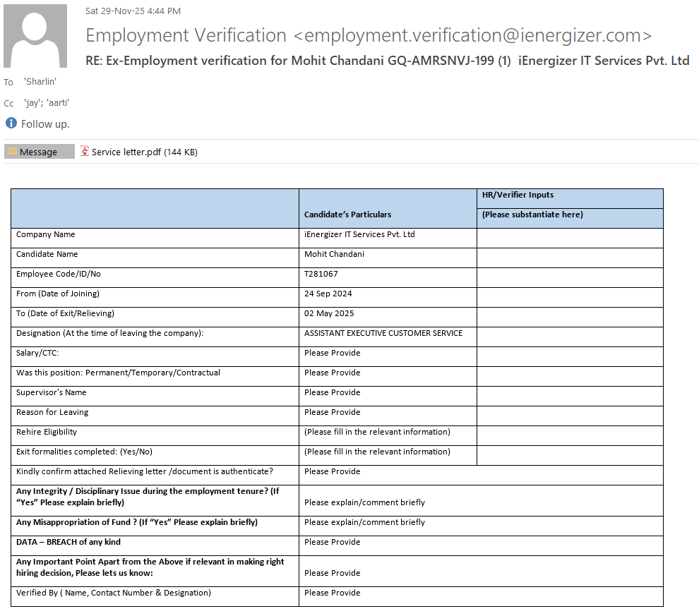Click the sender's profile avatar picture
The width and height of the screenshot is (699, 616).
coord(35,36)
